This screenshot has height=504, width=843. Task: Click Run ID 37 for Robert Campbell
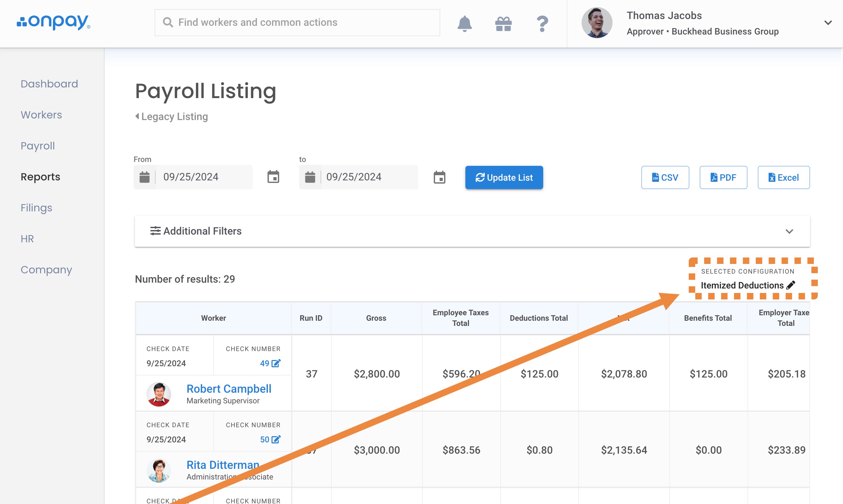[x=311, y=374]
